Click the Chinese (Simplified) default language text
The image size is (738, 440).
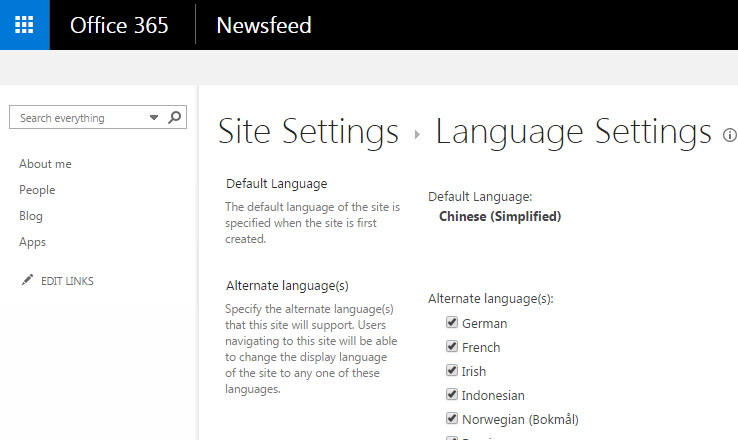coord(500,216)
